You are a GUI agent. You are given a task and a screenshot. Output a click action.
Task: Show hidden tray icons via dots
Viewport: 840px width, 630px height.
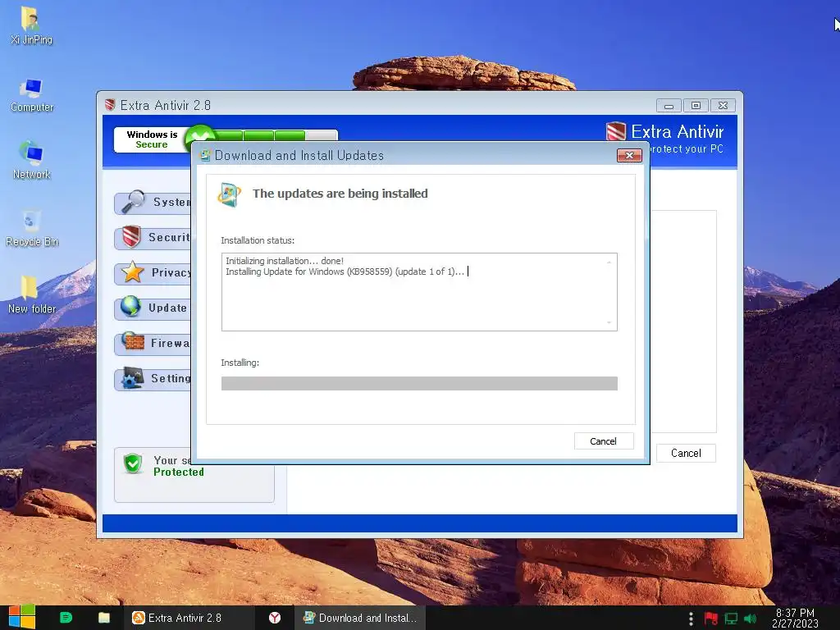691,619
